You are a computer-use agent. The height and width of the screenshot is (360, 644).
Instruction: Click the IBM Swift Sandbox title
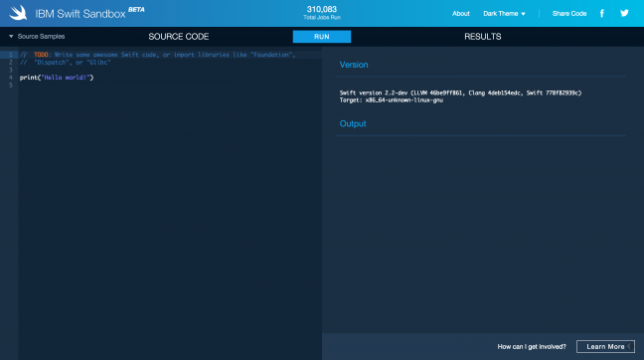pyautogui.click(x=80, y=14)
